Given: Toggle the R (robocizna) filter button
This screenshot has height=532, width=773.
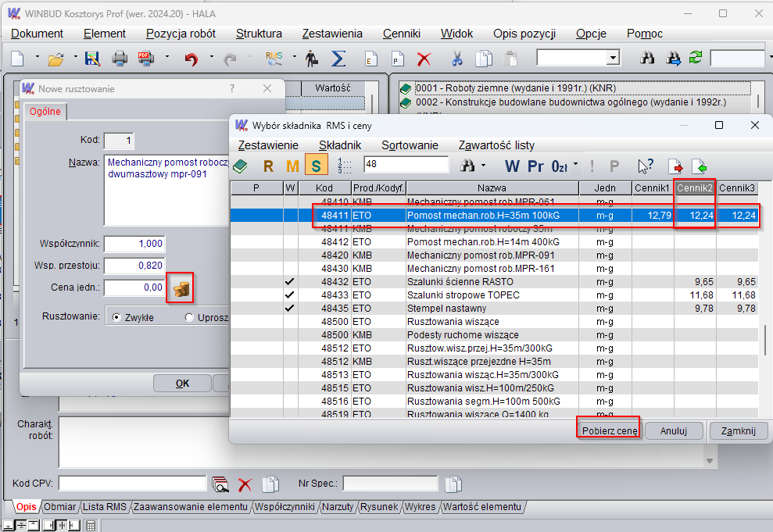Looking at the screenshot, I should 268,166.
